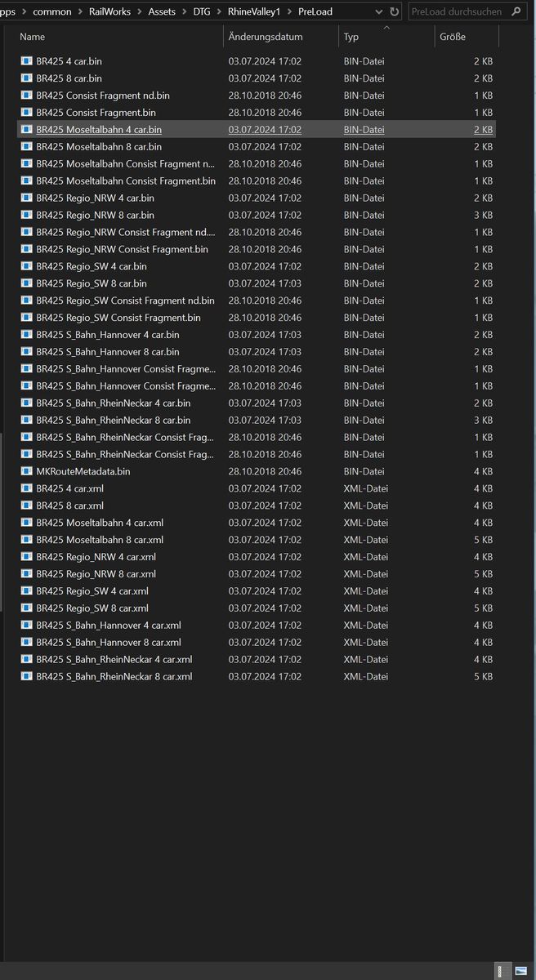Click icon of BR425 Consist Fragment nd.bin

[x=26, y=96]
